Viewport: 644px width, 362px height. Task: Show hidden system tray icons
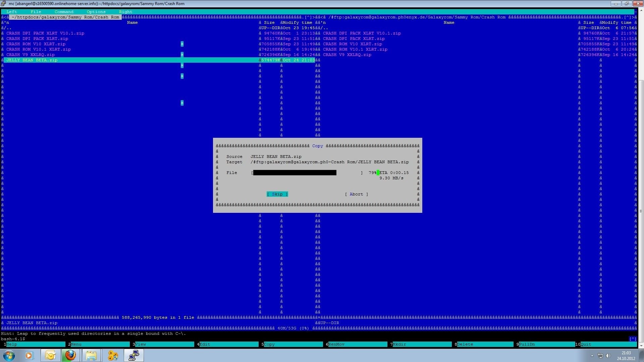pyautogui.click(x=592, y=356)
